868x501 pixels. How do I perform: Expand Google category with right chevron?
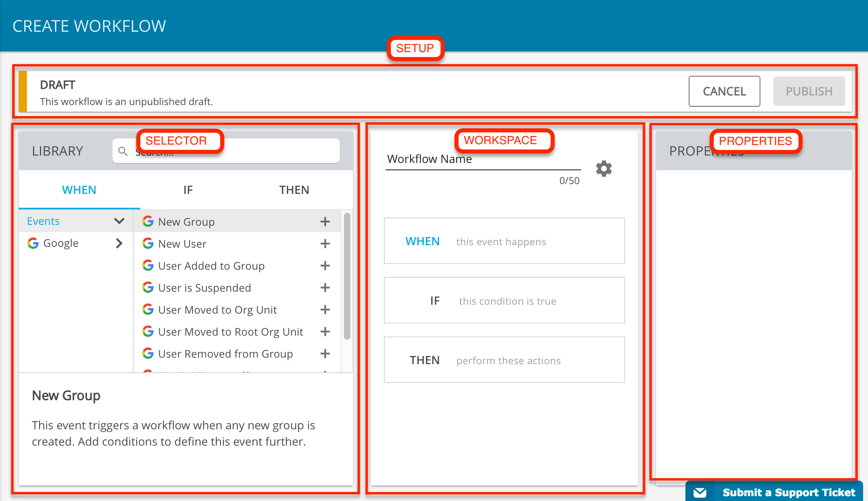click(x=119, y=243)
